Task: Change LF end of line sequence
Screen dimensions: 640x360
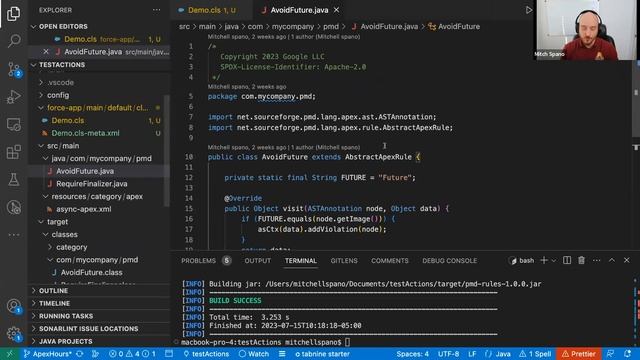Action: coord(472,354)
